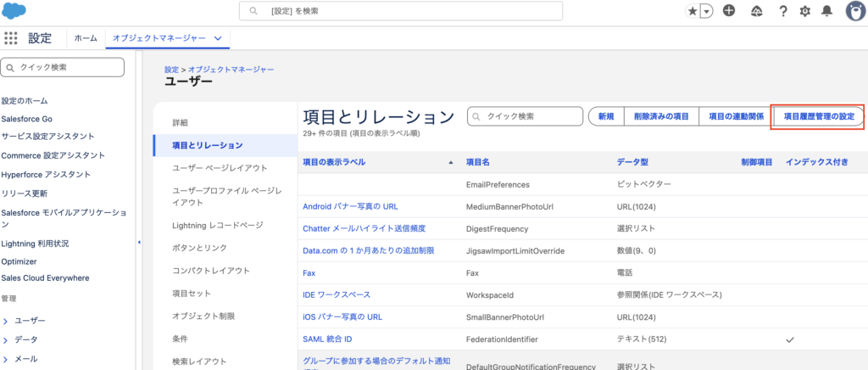Viewport: 868px width, 370px height.
Task: Open the help question mark icon
Action: pyautogui.click(x=782, y=11)
